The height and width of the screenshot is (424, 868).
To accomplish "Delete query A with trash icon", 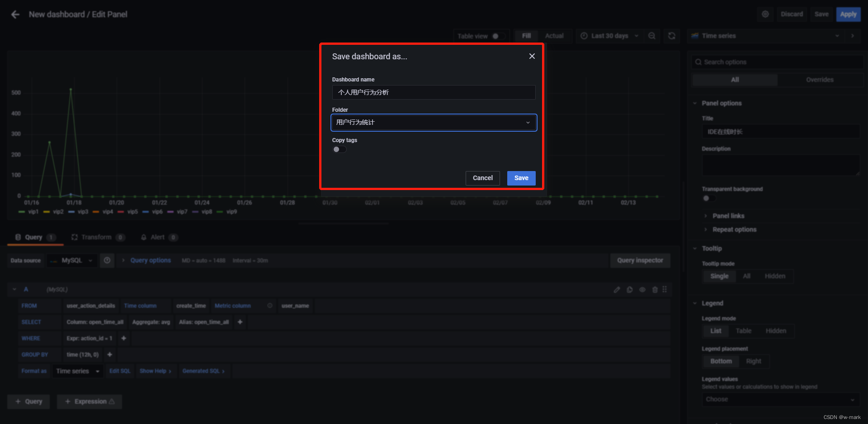I will [655, 290].
